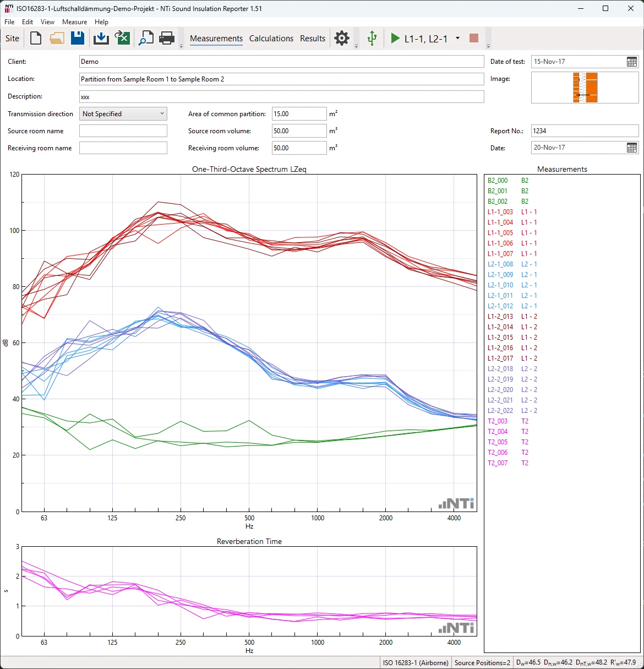Open settings with the gear icon
The height and width of the screenshot is (669, 644).
(x=342, y=38)
